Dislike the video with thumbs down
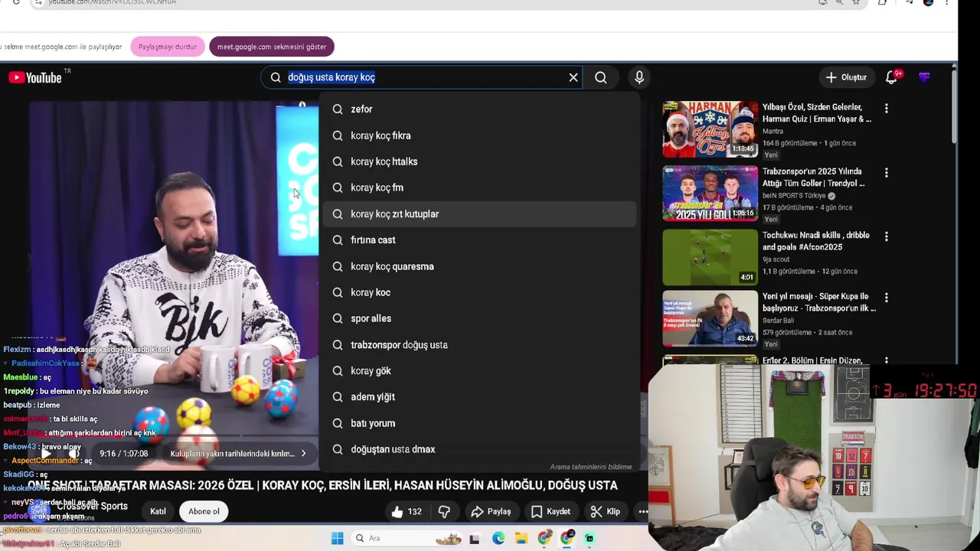The image size is (980, 551). pos(444,512)
